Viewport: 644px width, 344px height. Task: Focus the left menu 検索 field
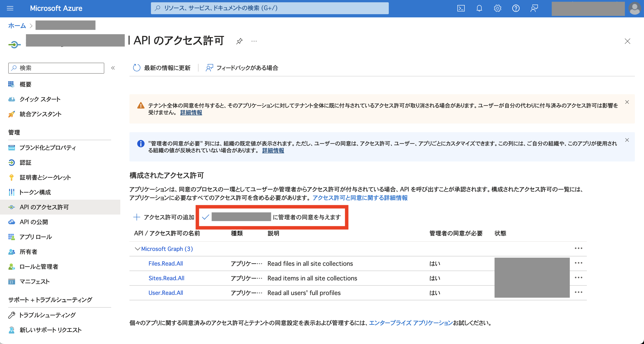[56, 68]
